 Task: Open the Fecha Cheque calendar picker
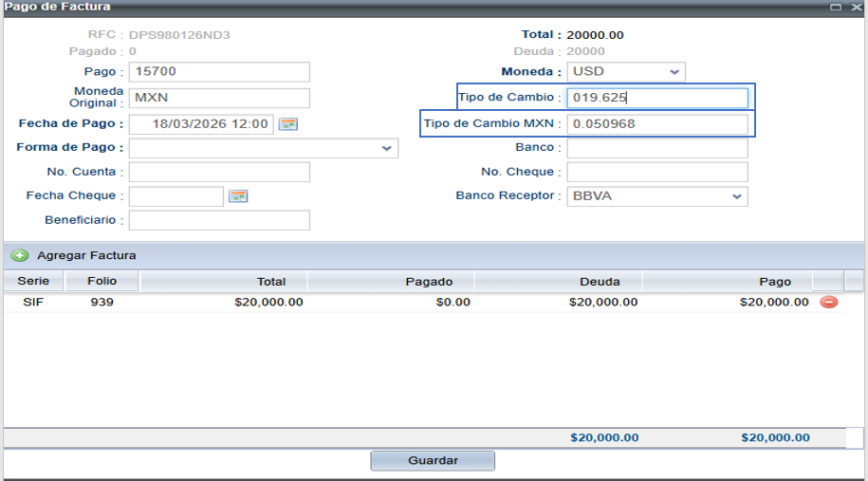(x=238, y=196)
